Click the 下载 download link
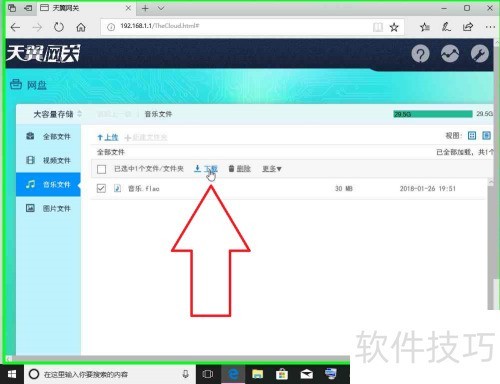 tap(206, 169)
